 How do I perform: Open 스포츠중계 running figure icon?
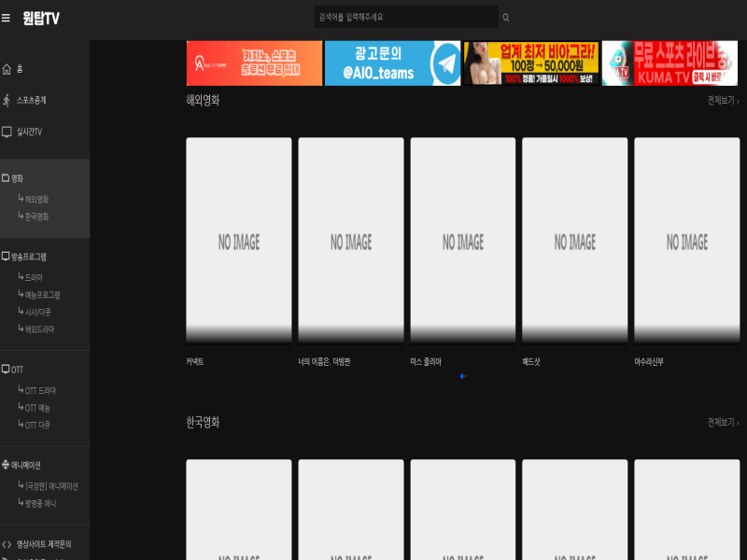(7, 100)
